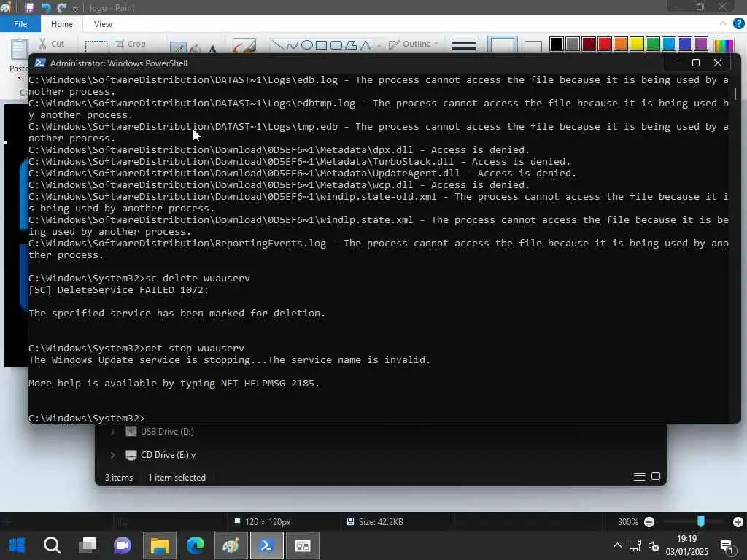Image resolution: width=747 pixels, height=560 pixels.
Task: Select the Color 1 box in Paint
Action: point(502,46)
